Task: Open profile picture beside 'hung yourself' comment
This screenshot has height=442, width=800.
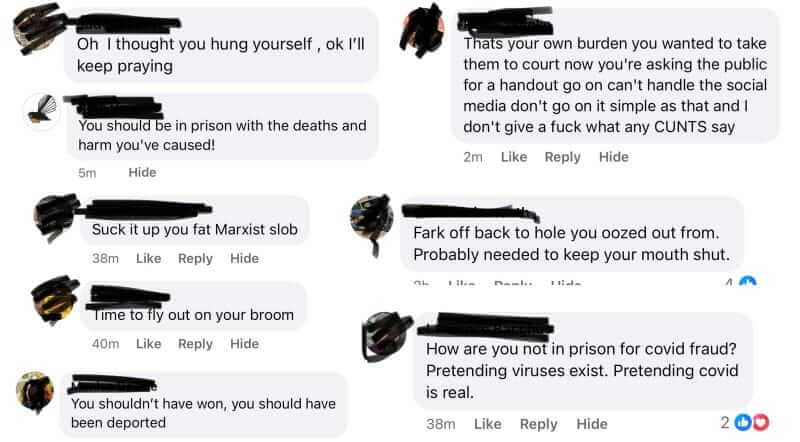Action: point(37,29)
